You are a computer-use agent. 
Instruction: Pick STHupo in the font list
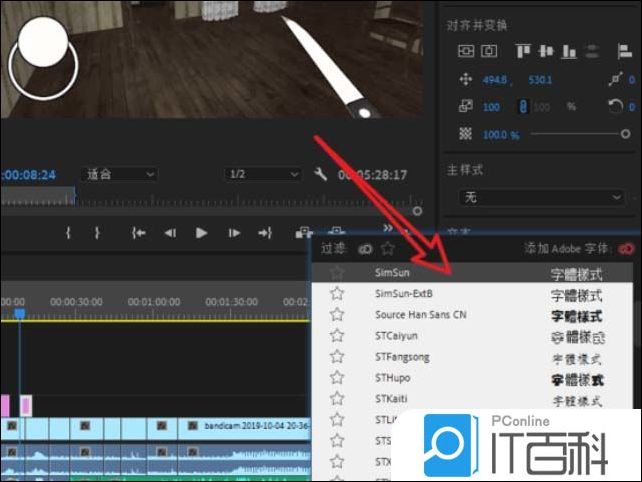(x=392, y=378)
